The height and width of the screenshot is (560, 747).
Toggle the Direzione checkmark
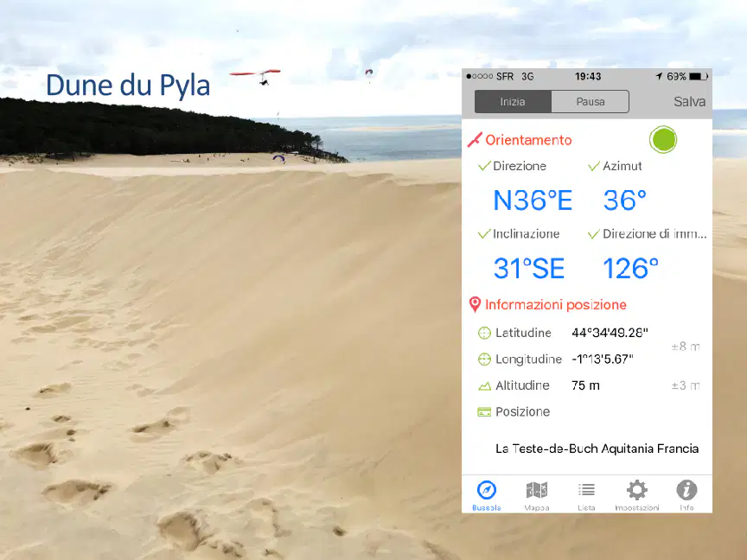(x=484, y=166)
